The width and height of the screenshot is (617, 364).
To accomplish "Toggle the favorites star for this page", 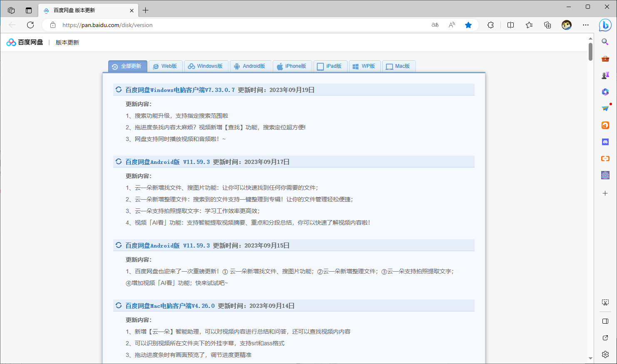I will coord(468,25).
